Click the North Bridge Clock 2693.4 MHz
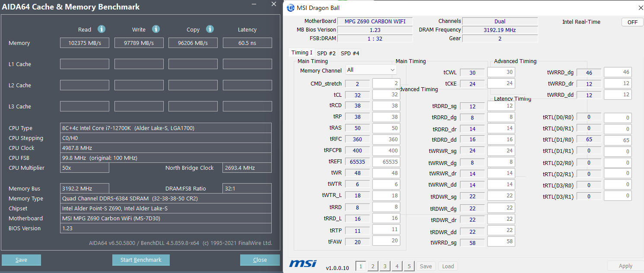Viewport: 644px width, 273px height. pyautogui.click(x=247, y=168)
